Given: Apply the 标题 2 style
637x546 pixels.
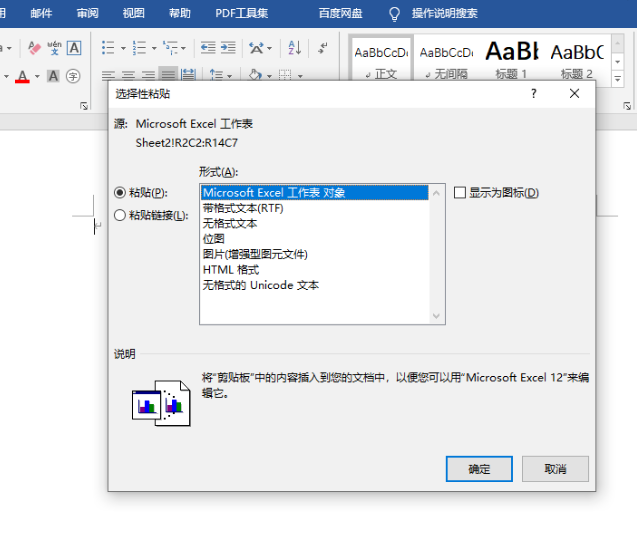Looking at the screenshot, I should pos(576,60).
